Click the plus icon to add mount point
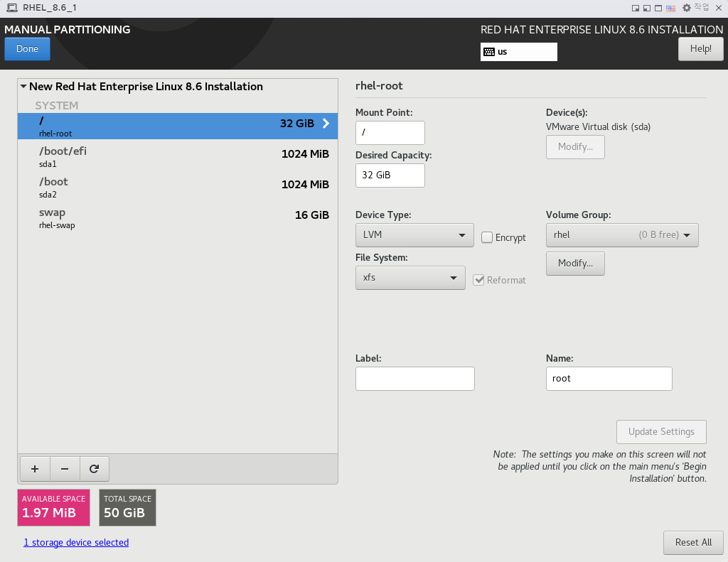The height and width of the screenshot is (562, 728). point(35,469)
